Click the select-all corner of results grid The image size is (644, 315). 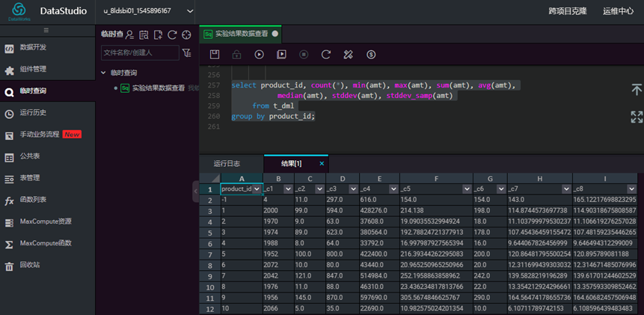point(210,178)
